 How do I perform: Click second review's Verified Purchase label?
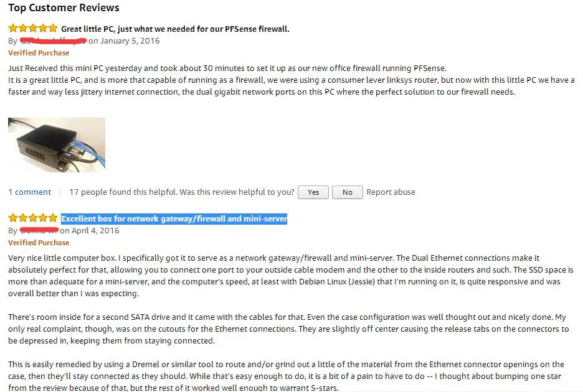pos(39,243)
